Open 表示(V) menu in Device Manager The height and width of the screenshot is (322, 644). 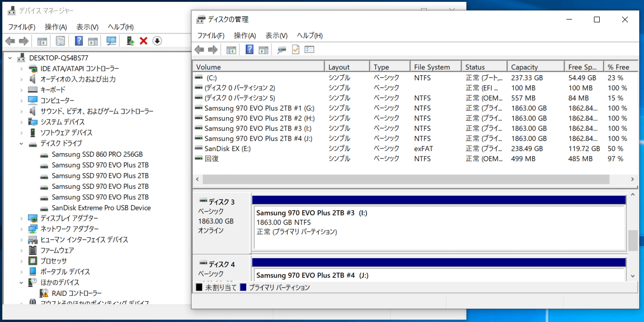click(87, 27)
